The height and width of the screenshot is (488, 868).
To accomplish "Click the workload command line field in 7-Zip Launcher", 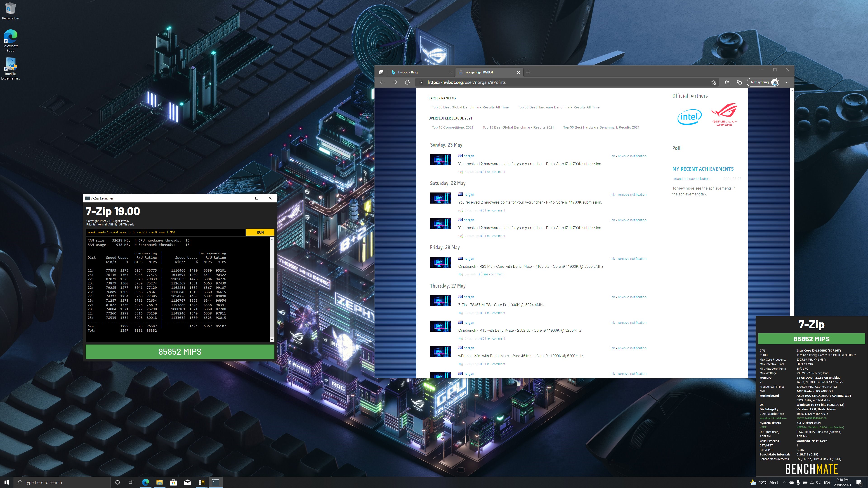I will click(165, 232).
